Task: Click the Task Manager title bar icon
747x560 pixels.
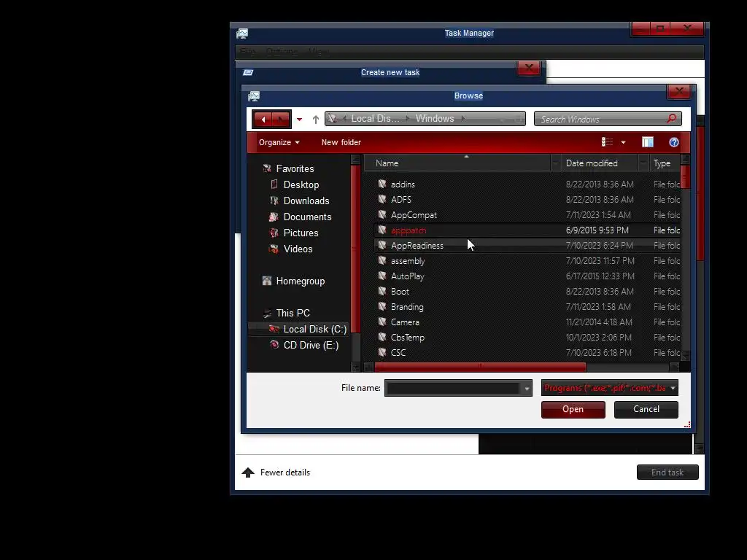Action: pos(242,34)
